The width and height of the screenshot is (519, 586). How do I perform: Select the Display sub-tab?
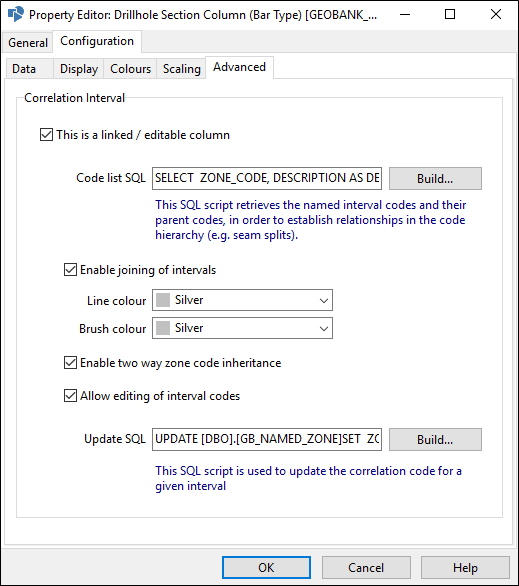79,69
